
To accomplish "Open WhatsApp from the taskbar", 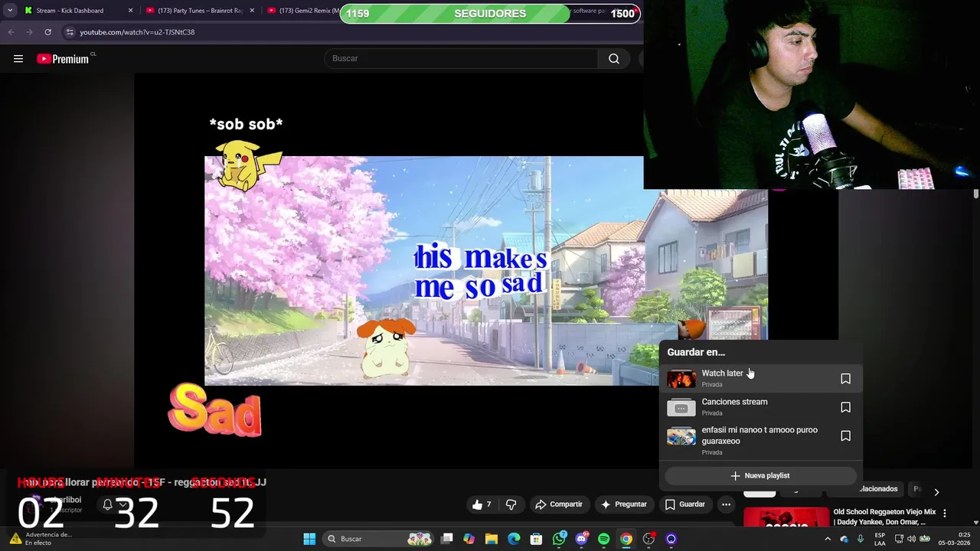I will click(x=559, y=539).
